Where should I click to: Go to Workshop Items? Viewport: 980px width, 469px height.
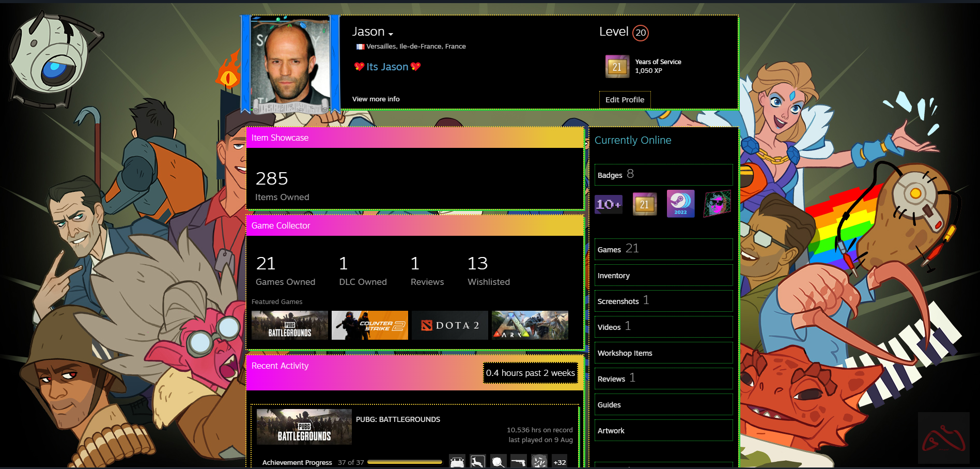pyautogui.click(x=625, y=353)
